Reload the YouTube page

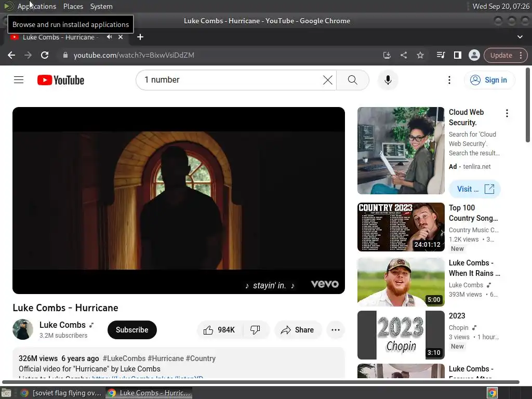45,55
